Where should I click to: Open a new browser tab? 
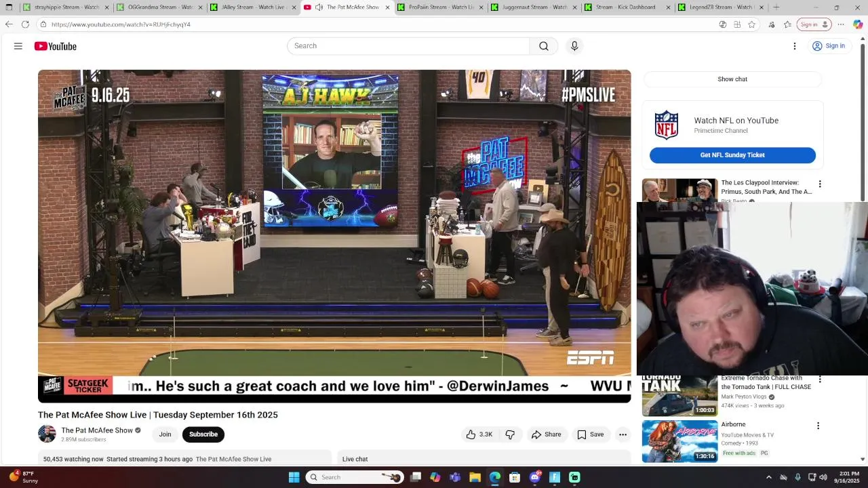tap(776, 7)
